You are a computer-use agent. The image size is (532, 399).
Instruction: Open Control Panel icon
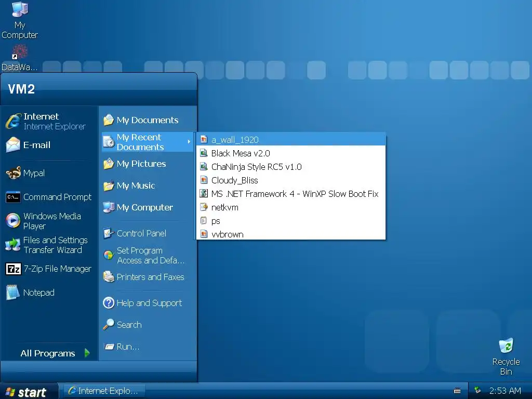(x=109, y=233)
